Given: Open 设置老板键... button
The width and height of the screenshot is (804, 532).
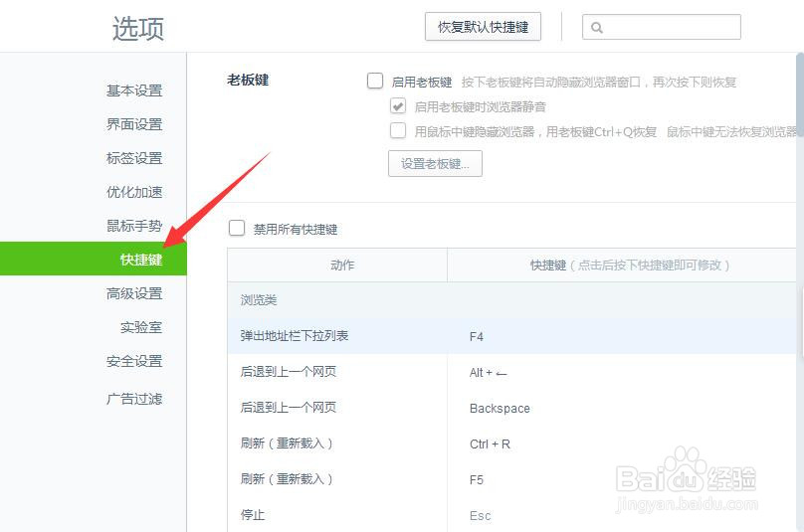Looking at the screenshot, I should tap(435, 163).
